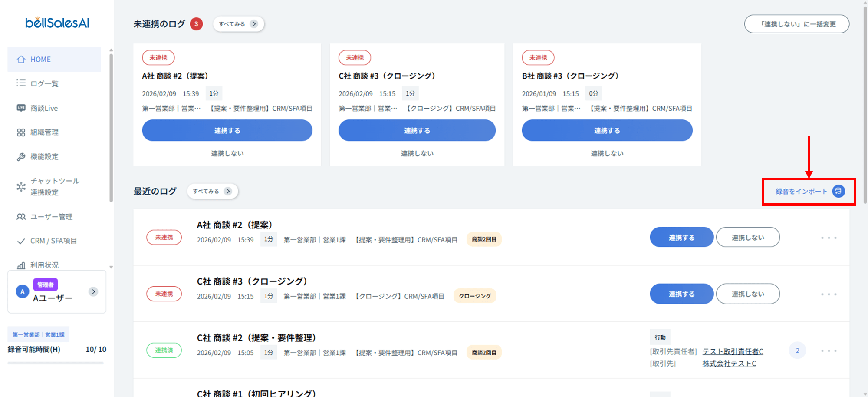Click the チャットツール連携設定 network icon
The width and height of the screenshot is (868, 397).
point(21,187)
